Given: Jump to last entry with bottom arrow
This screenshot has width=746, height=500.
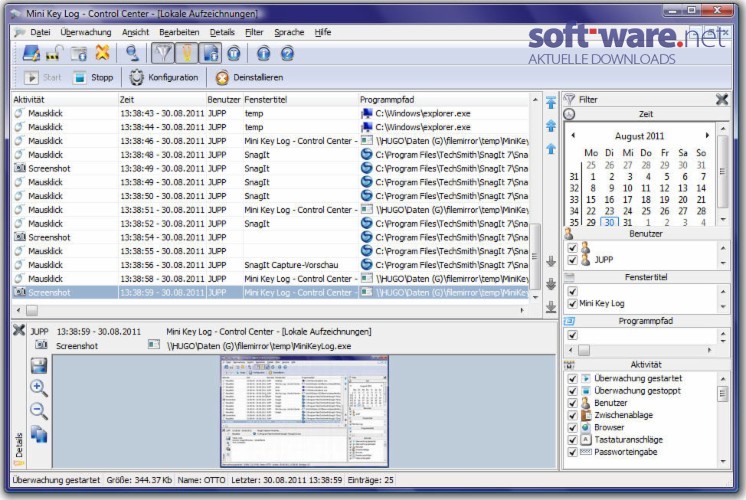Looking at the screenshot, I should (551, 307).
